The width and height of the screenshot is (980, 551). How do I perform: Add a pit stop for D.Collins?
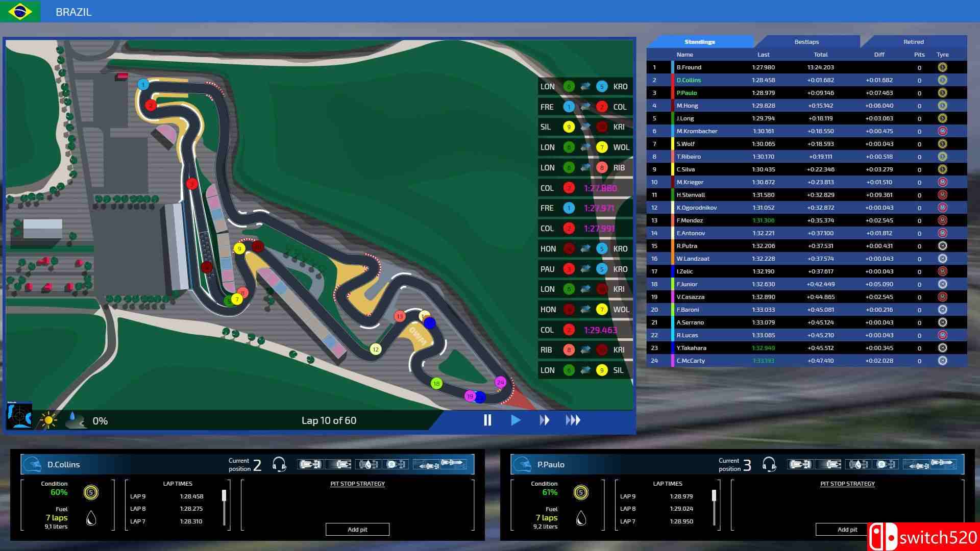357,530
